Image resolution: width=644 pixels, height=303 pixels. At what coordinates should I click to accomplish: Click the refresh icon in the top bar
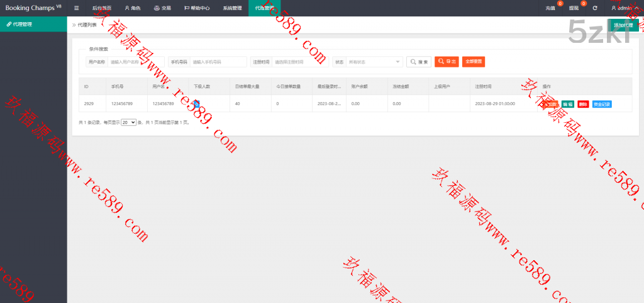click(x=595, y=8)
